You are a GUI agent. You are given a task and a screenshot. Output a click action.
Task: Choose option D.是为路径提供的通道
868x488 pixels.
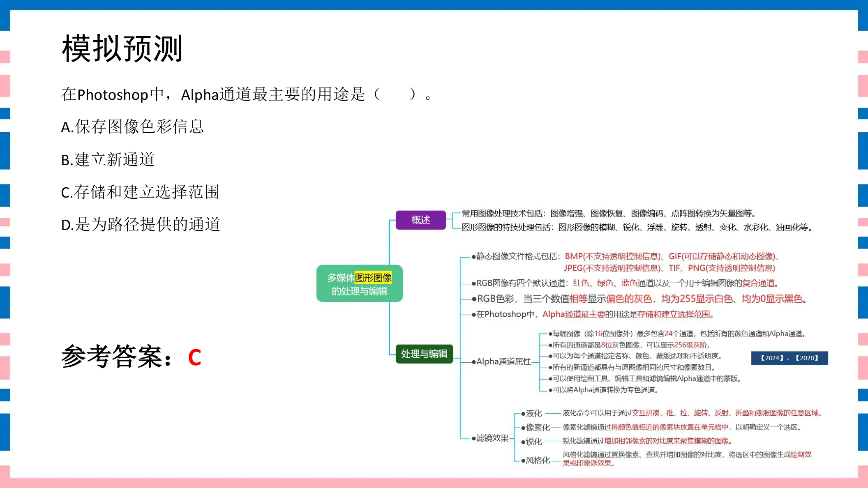[x=141, y=224]
